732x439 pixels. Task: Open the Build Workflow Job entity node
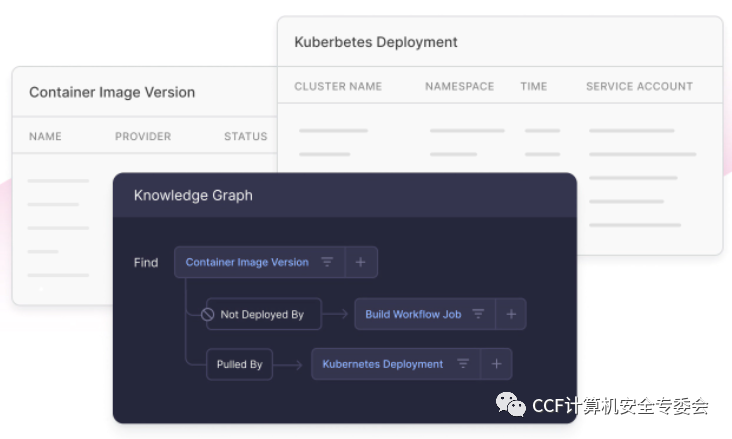[413, 314]
